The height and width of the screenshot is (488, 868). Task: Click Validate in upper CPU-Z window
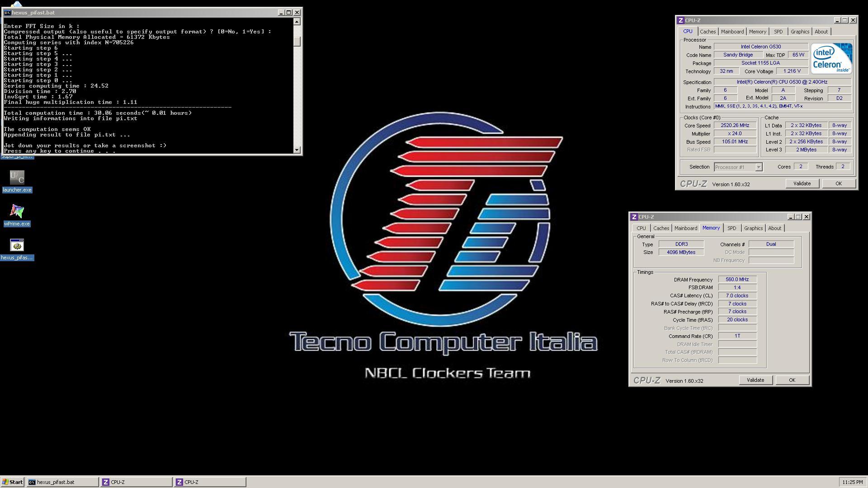click(x=802, y=183)
